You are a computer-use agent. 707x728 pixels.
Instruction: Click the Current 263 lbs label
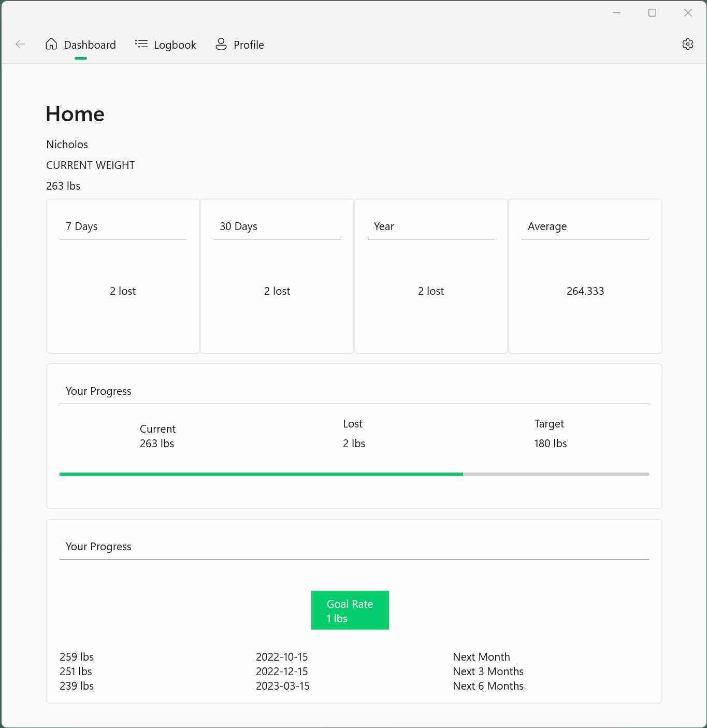[x=157, y=436]
